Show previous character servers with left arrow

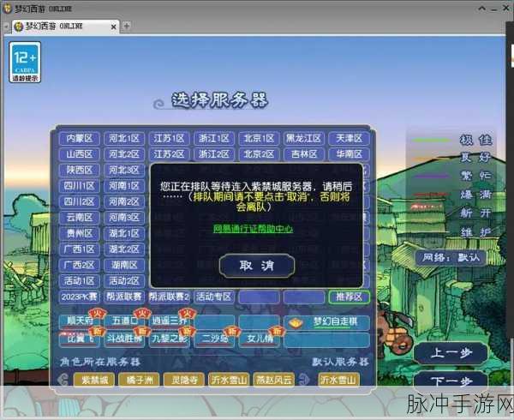click(x=63, y=380)
